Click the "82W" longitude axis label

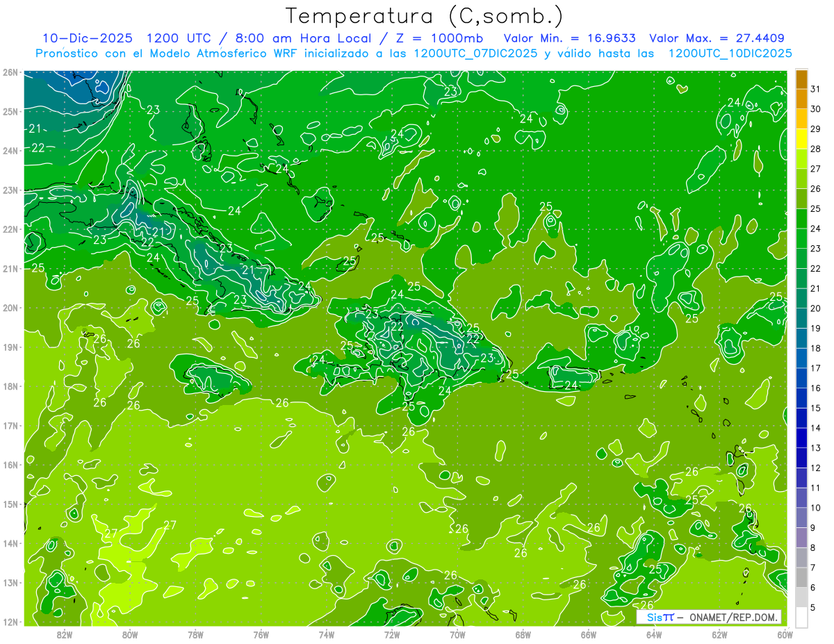coord(65,634)
